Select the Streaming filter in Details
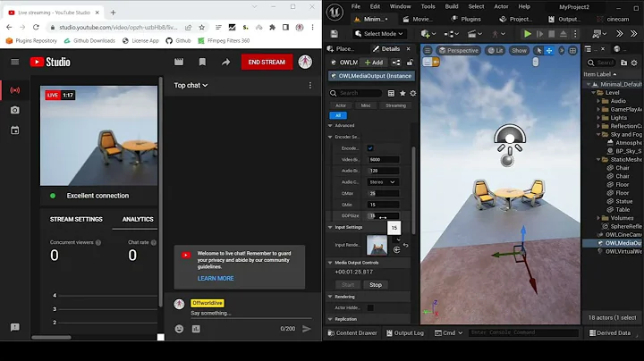This screenshot has width=644, height=361. coord(395,105)
